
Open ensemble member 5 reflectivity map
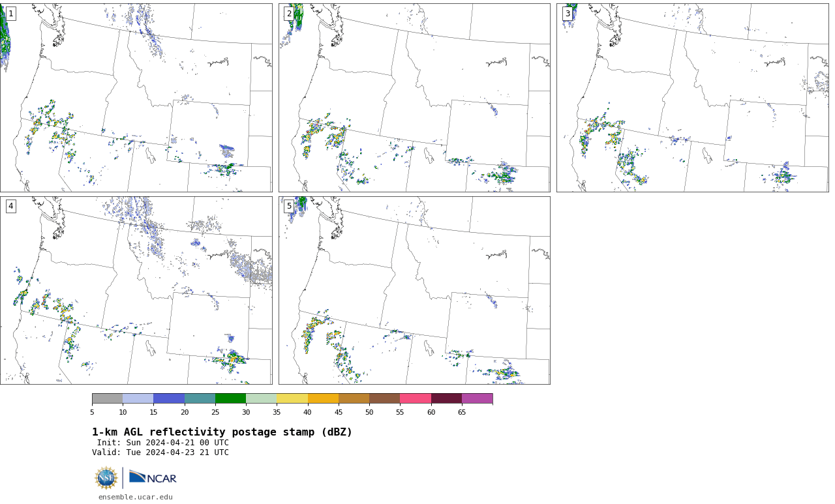(x=414, y=290)
